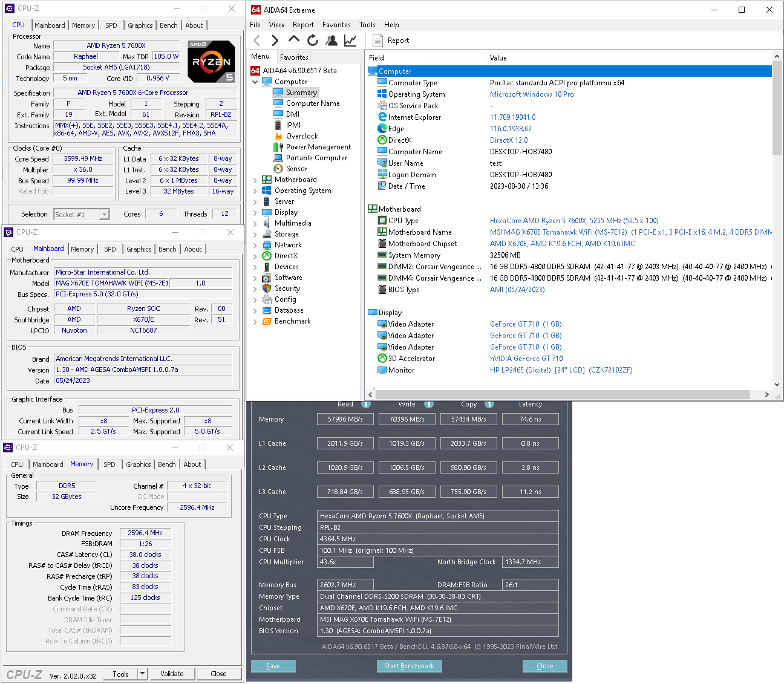Select the Computer Name tree item

click(x=313, y=103)
